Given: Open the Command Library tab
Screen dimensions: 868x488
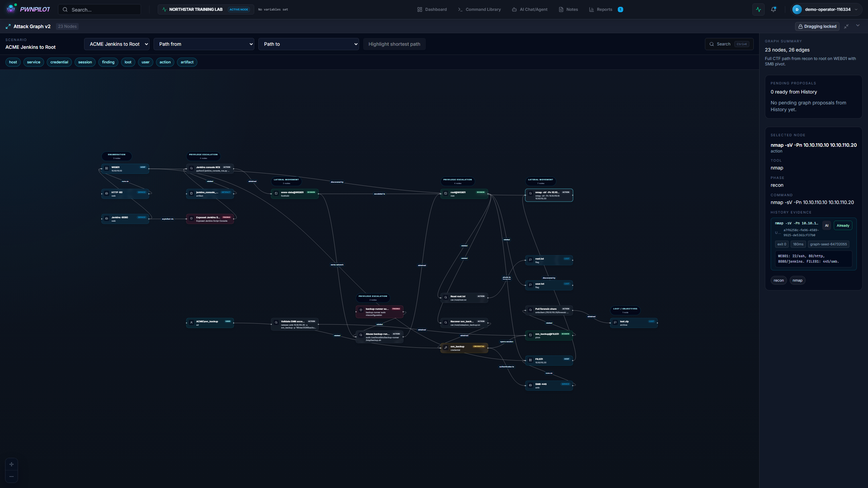Looking at the screenshot, I should pos(479,9).
